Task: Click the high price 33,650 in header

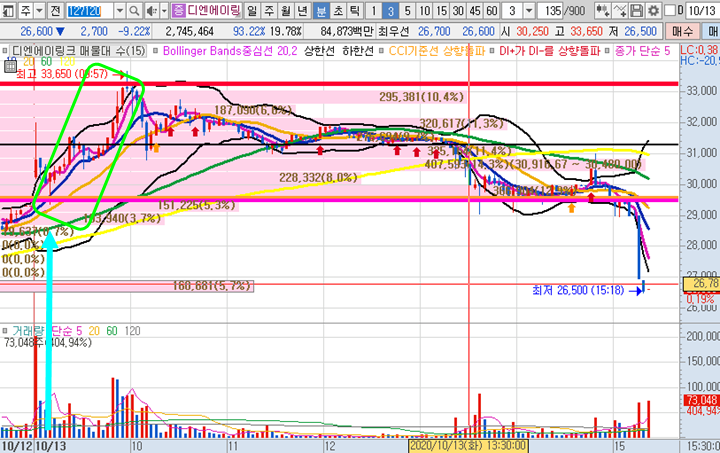Action: pyautogui.click(x=586, y=31)
